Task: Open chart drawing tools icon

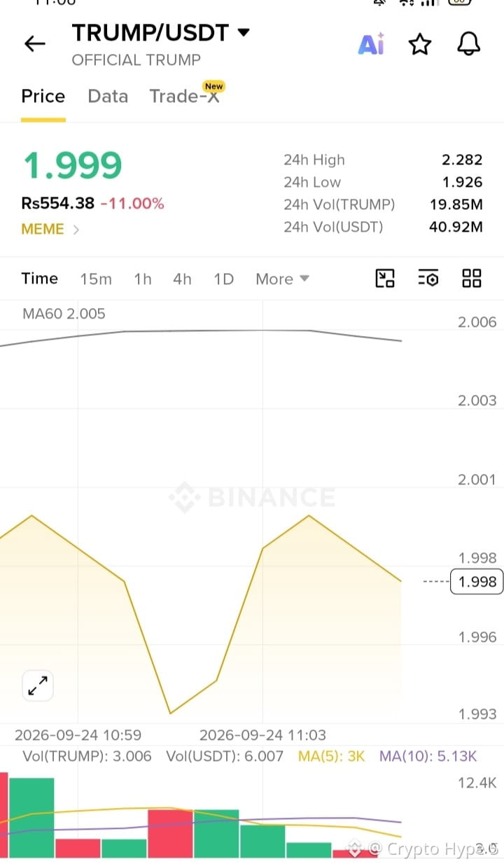Action: 385,279
